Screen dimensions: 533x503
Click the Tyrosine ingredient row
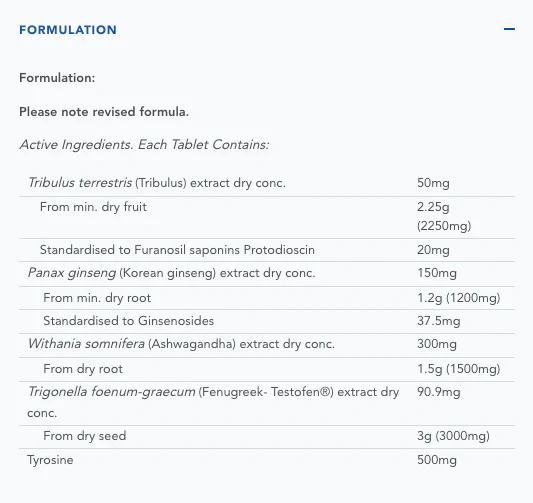[x=267, y=460]
